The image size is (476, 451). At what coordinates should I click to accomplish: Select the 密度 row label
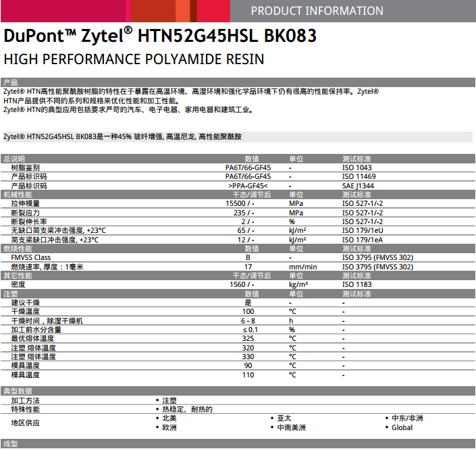pyautogui.click(x=18, y=284)
